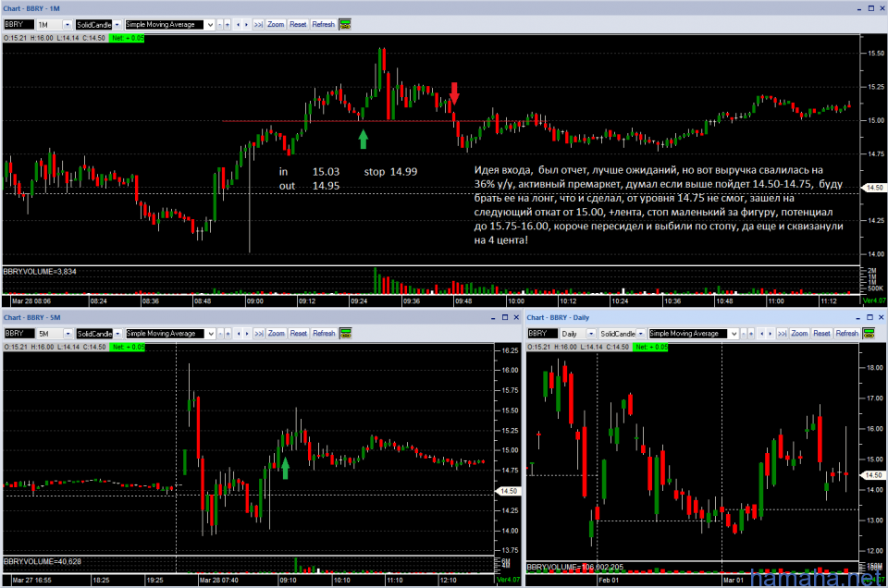Open SolidCandle style dropdown in 5M chart

point(117,334)
